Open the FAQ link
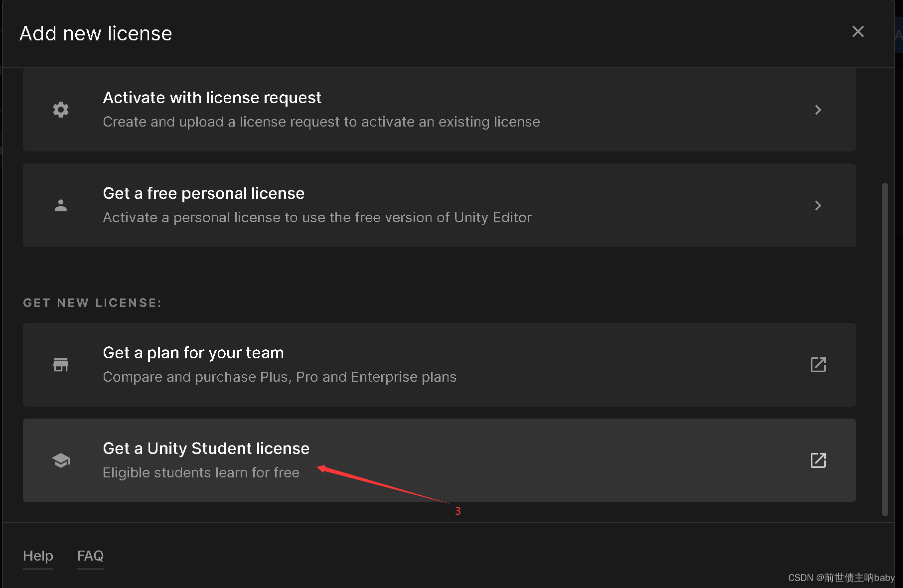This screenshot has height=588, width=903. tap(90, 556)
